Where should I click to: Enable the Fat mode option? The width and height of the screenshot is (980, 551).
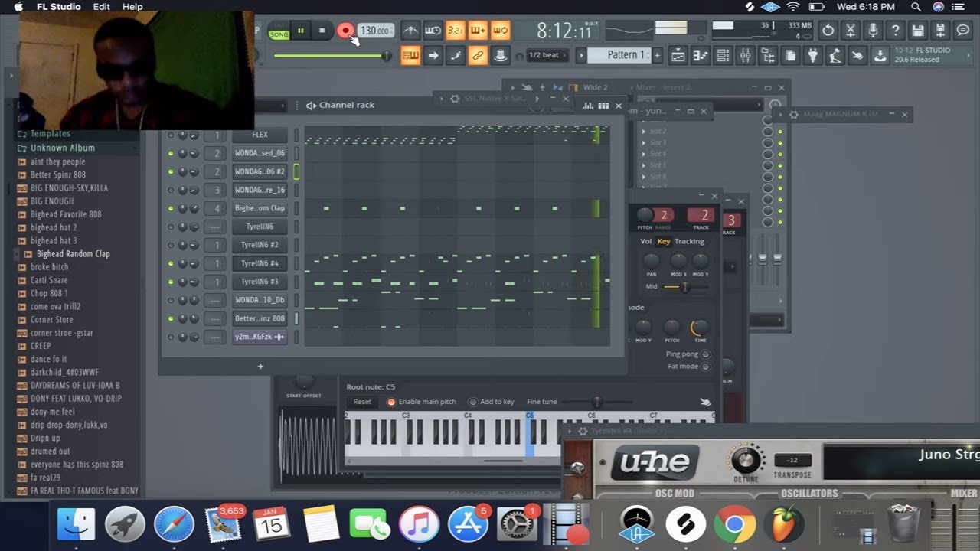point(706,367)
